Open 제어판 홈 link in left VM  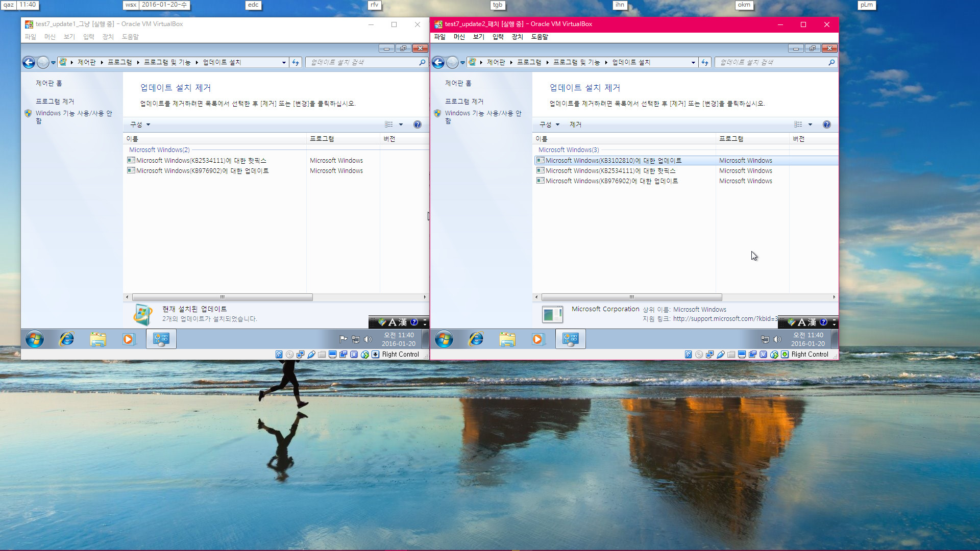pos(49,83)
